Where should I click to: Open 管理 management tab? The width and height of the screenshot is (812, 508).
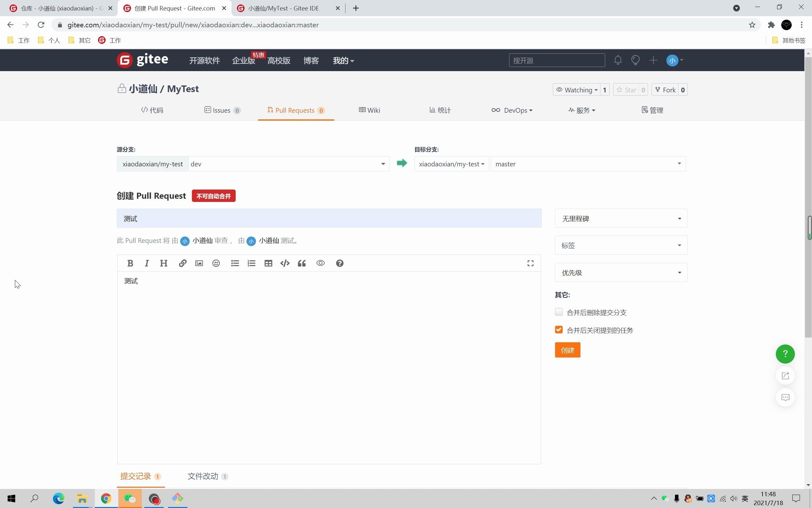[x=652, y=110]
